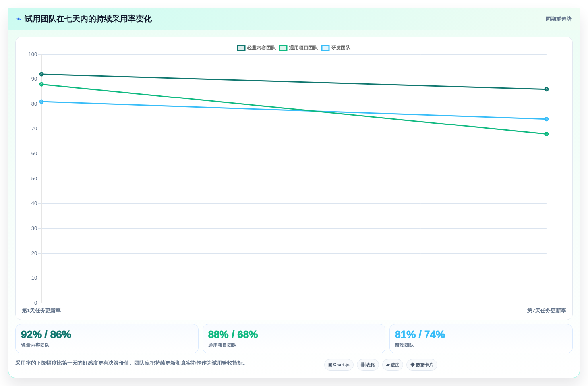588x386 pixels.
Task: Click the 研发团队 caption under 81% / 74%
Action: (x=404, y=345)
